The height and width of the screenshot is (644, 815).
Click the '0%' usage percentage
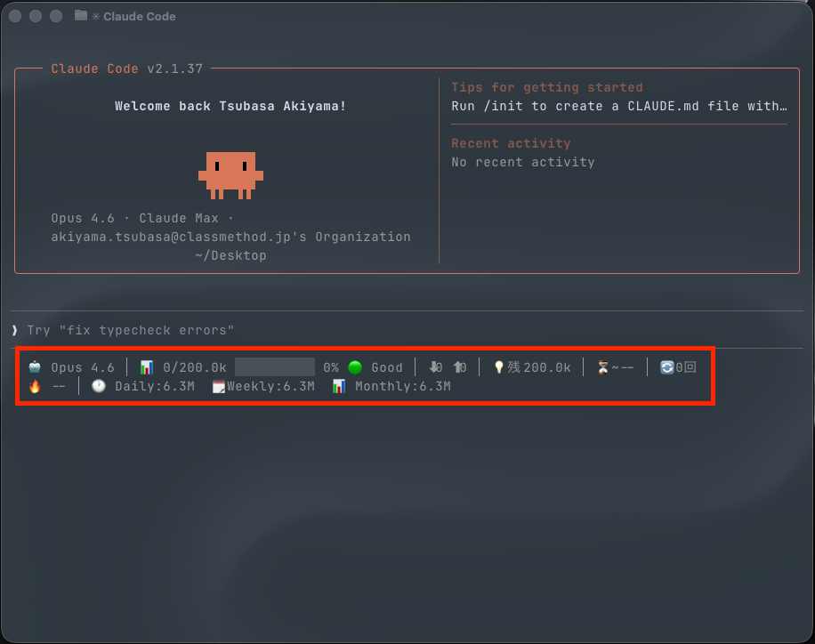[331, 367]
